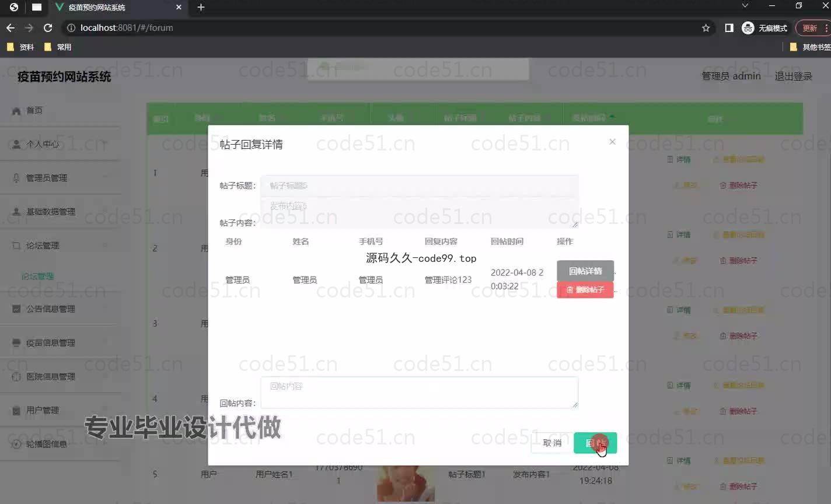
Task: Close the 疫苗预约网站系统 browser tab
Action: point(179,8)
